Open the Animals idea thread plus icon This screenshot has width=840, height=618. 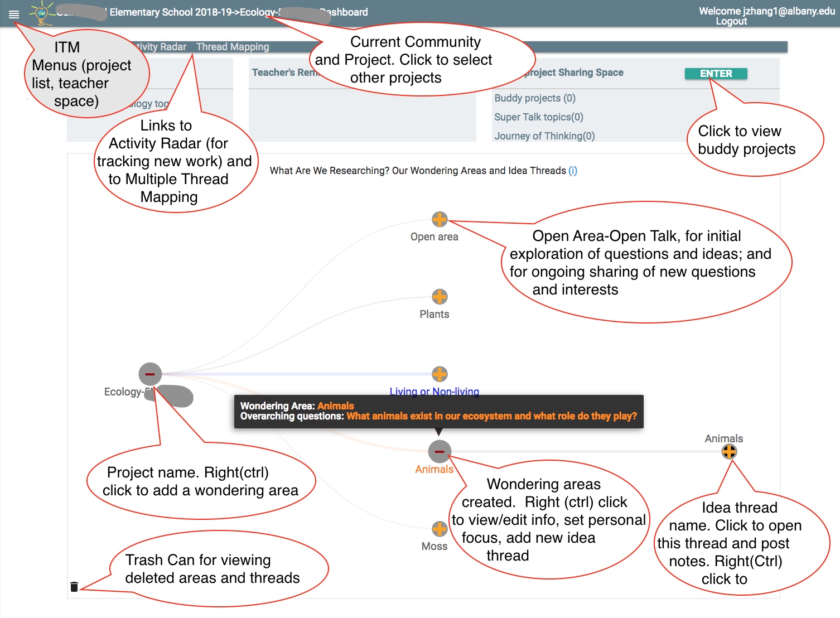730,452
